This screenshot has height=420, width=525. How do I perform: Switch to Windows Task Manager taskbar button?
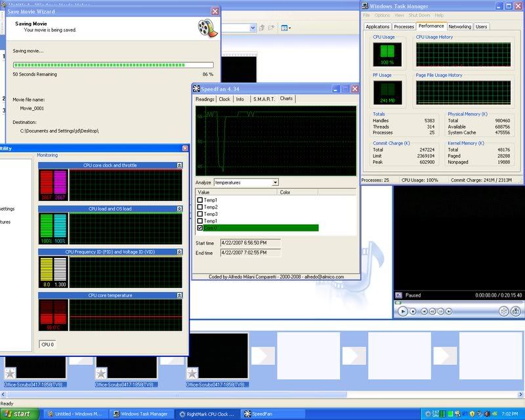(142, 414)
